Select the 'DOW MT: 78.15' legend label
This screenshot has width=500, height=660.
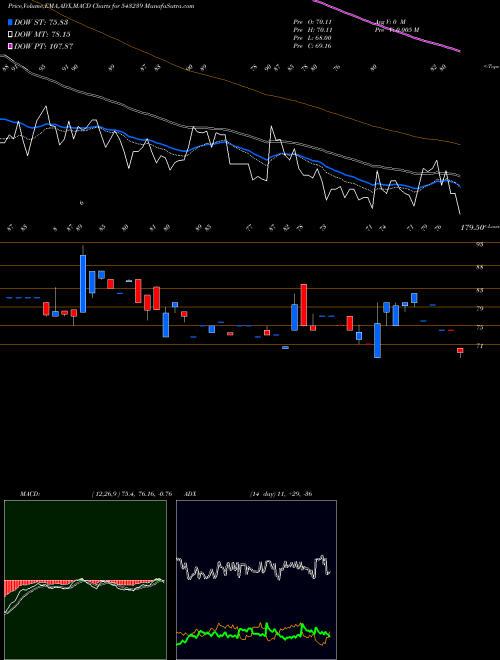tap(42, 35)
